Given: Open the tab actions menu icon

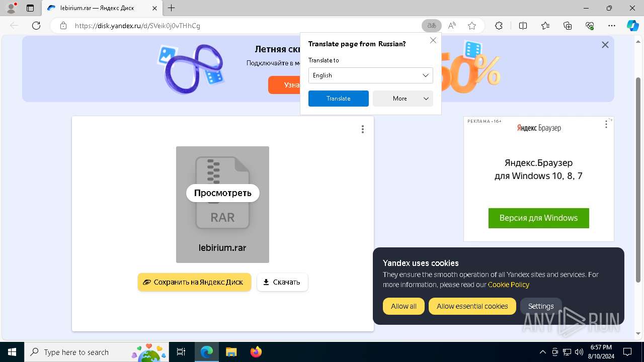Looking at the screenshot, I should click(x=30, y=8).
